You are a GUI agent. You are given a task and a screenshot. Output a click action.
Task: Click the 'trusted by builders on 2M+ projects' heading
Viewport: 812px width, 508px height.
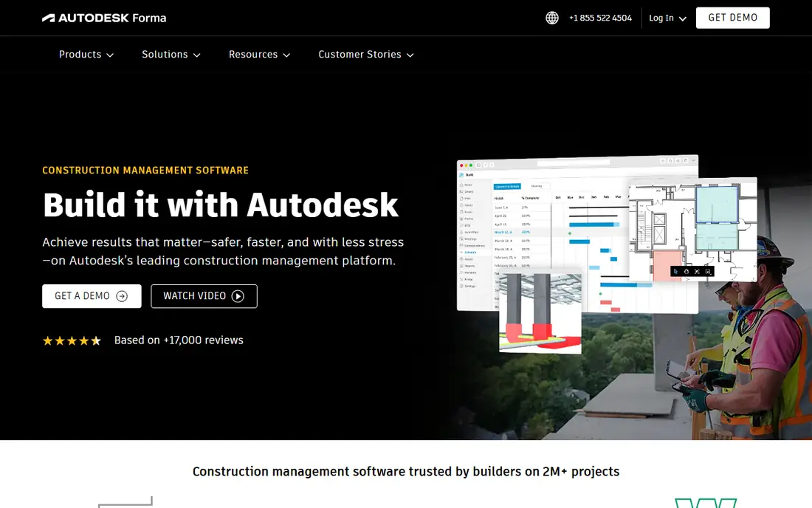coord(406,472)
